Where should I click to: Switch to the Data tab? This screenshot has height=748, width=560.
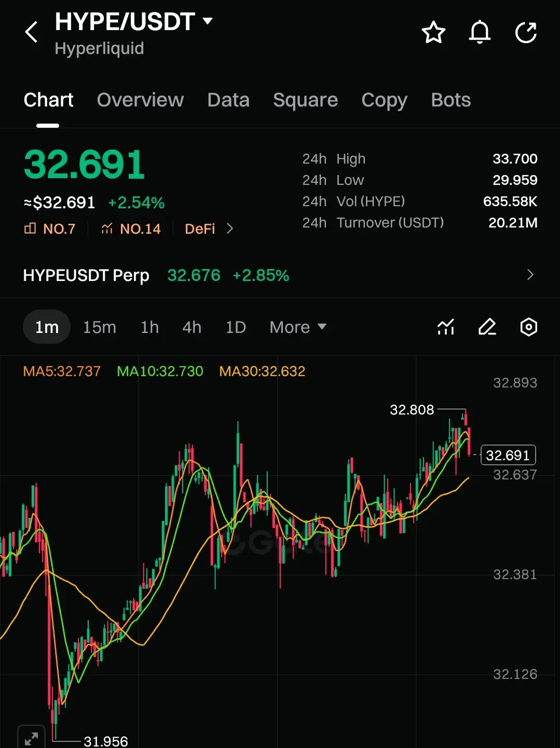[x=228, y=100]
